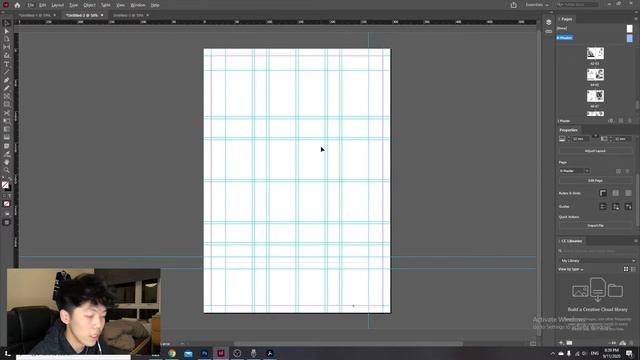Toggle the screen mode button in the toolbar
Screen dimensions: 640x360
click(x=7, y=222)
